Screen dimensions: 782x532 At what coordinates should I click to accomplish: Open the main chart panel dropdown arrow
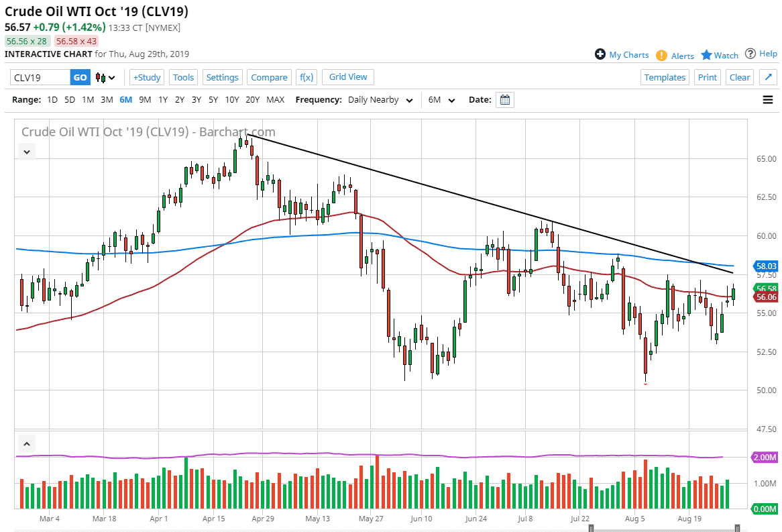(26, 152)
